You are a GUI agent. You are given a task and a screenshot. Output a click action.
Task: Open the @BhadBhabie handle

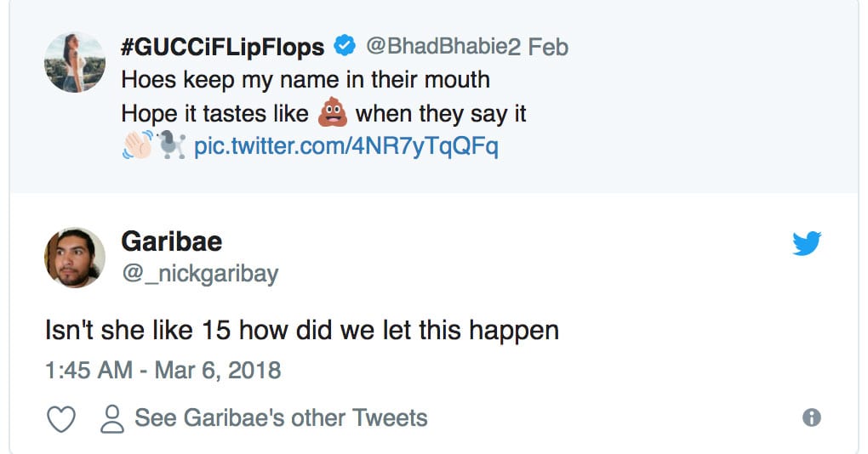point(437,46)
